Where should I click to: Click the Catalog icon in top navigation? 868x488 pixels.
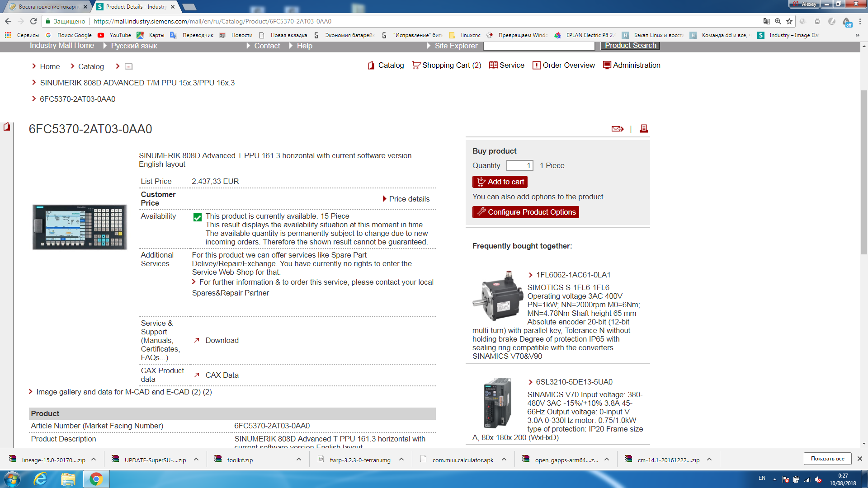tap(371, 65)
